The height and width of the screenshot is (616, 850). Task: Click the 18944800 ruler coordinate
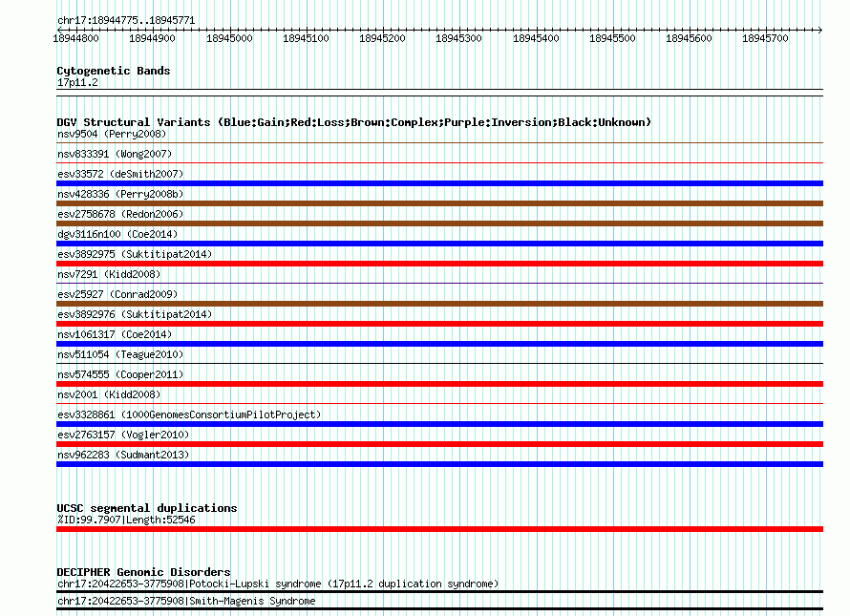click(75, 38)
